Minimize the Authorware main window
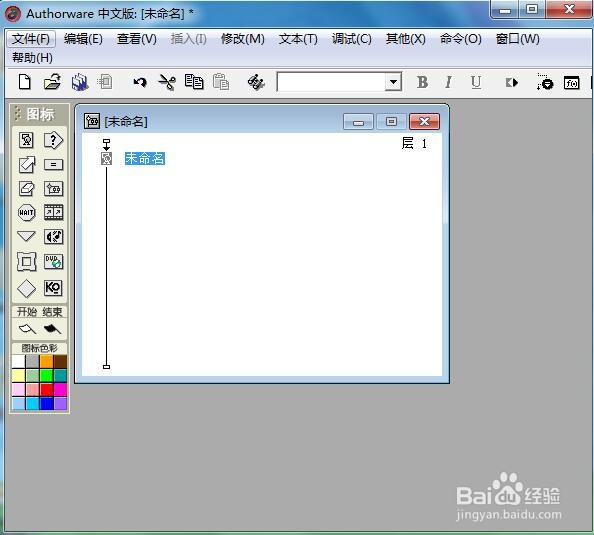Screen dimensions: 594x535 [x=505, y=10]
